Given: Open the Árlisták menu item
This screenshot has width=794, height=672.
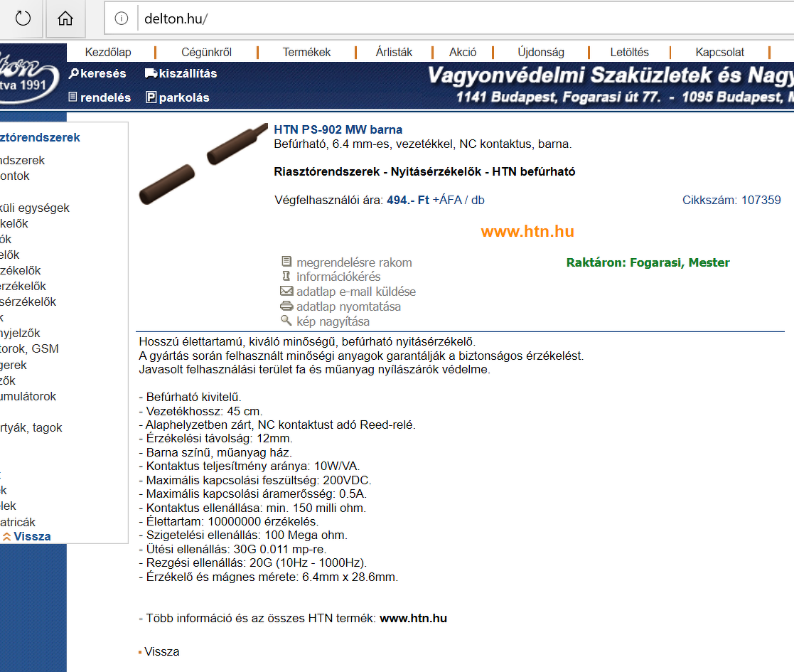Looking at the screenshot, I should 394,52.
